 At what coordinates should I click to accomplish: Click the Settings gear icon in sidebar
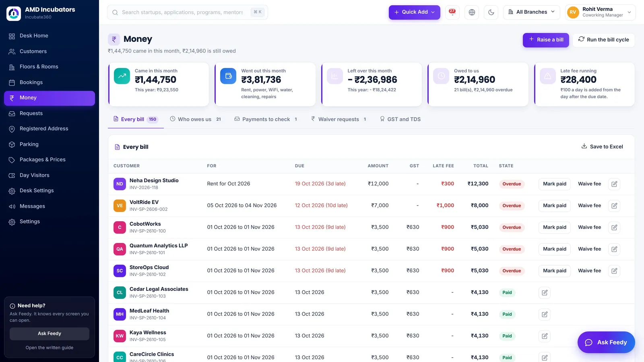click(12, 222)
